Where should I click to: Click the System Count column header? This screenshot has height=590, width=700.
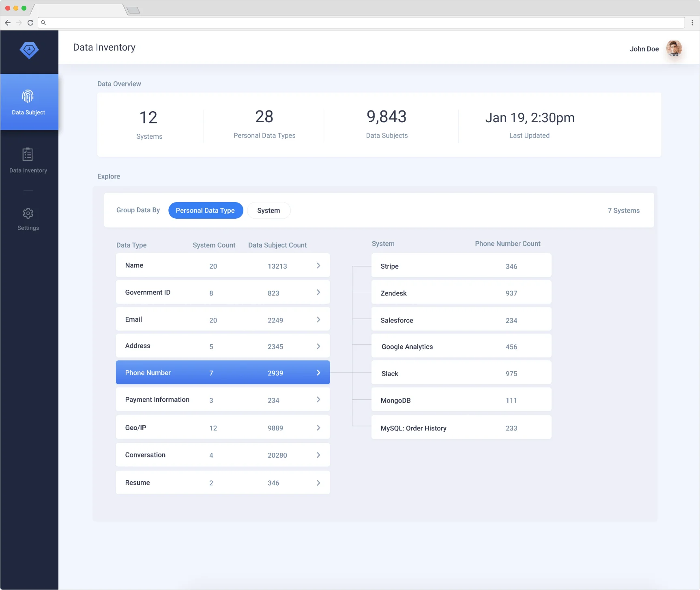click(214, 245)
